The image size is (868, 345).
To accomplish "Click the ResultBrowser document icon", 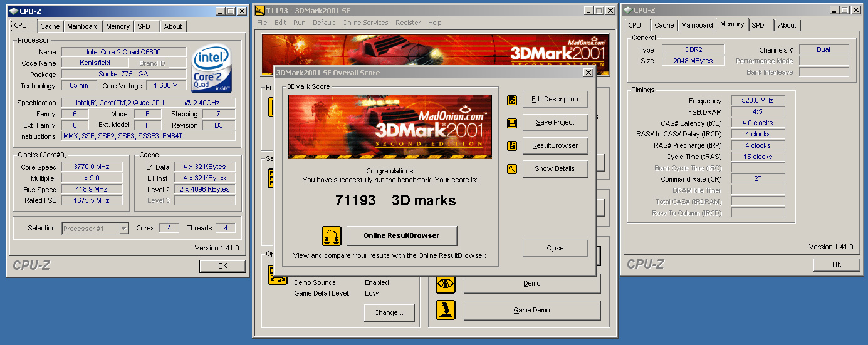I will [512, 146].
